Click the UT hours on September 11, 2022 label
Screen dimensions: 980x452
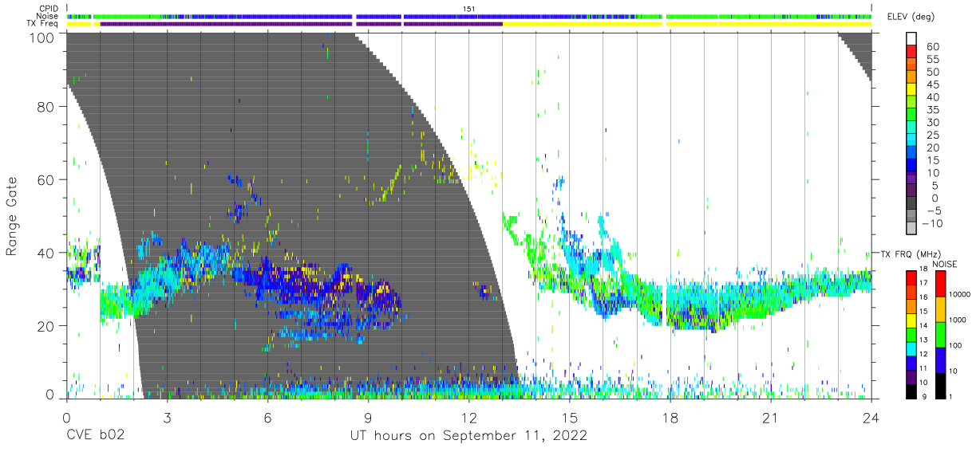469,436
